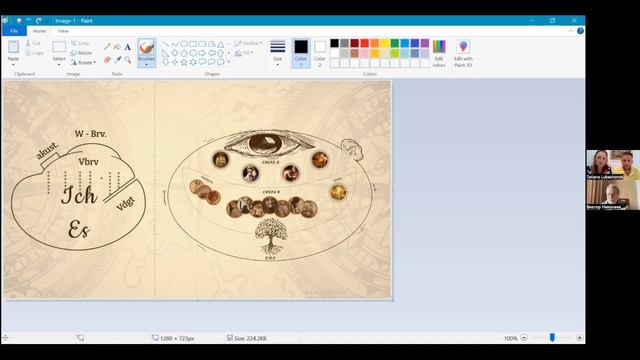640x360 pixels.
Task: Pick the Six-point star shape
Action: (193, 62)
